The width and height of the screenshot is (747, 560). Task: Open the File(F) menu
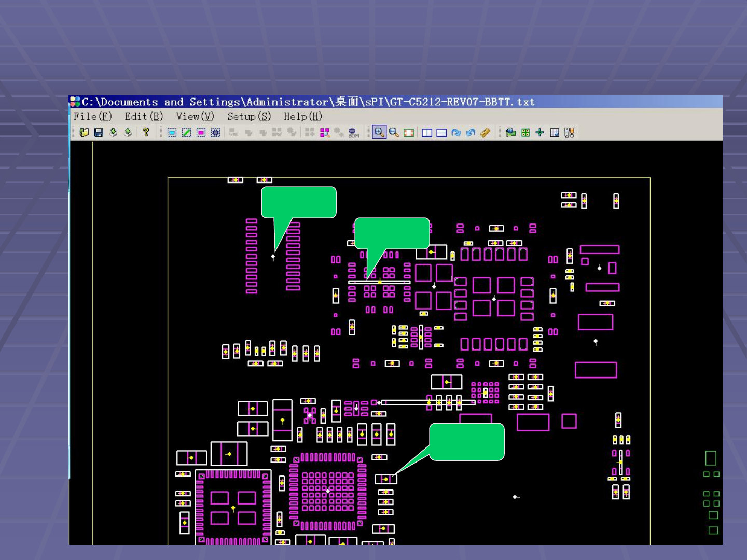(x=92, y=117)
